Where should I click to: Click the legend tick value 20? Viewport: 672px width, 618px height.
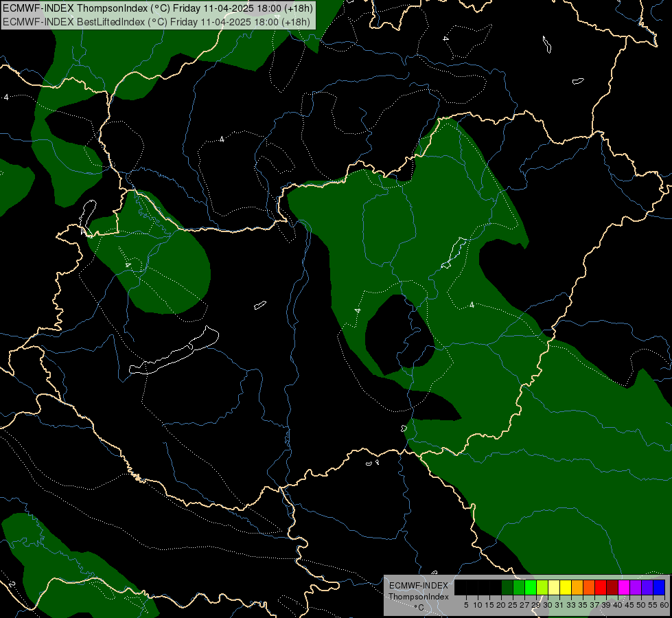click(x=501, y=605)
